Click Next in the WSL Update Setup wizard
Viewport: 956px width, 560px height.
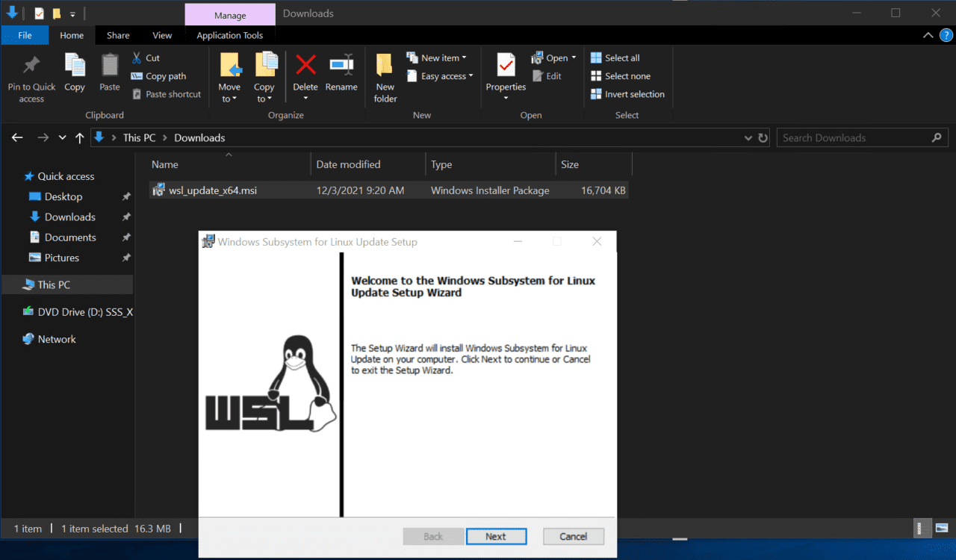(496, 536)
